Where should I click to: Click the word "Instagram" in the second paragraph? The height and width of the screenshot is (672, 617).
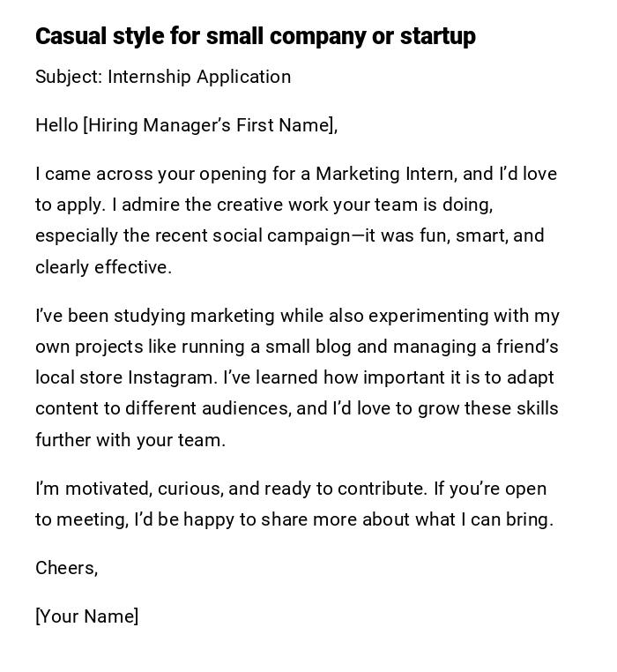click(171, 377)
